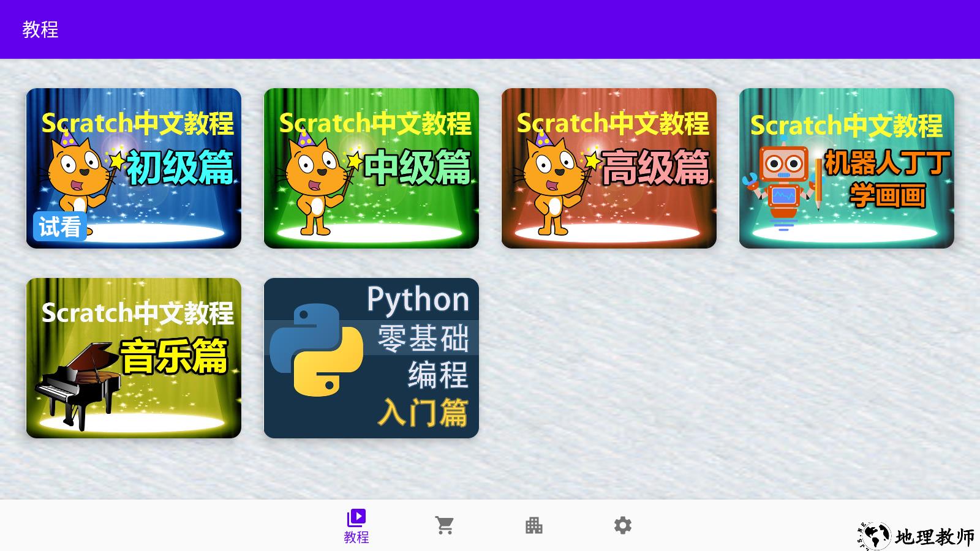This screenshot has height=551, width=980.
Task: Select the 教程 video icon in bottom bar
Action: [x=356, y=518]
